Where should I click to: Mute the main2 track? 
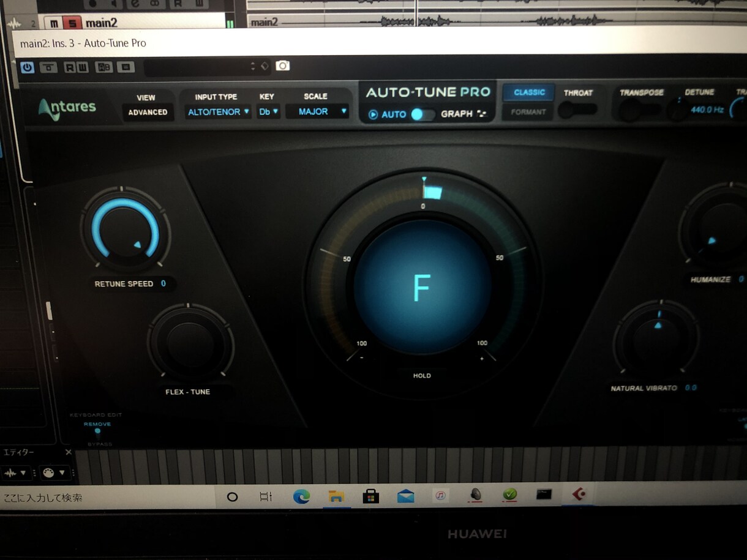point(54,24)
